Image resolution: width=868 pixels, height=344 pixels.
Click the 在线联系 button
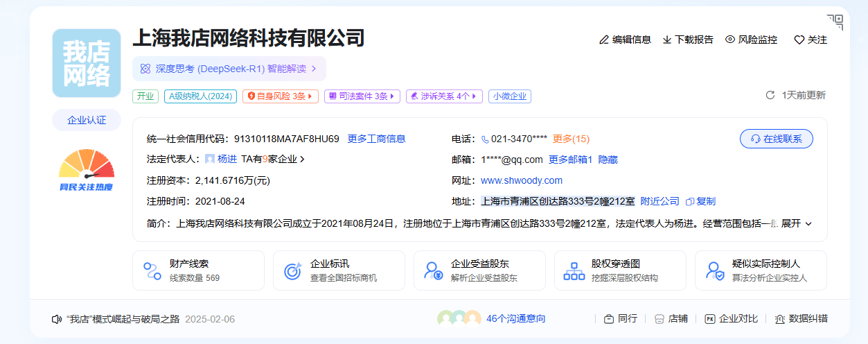(777, 139)
